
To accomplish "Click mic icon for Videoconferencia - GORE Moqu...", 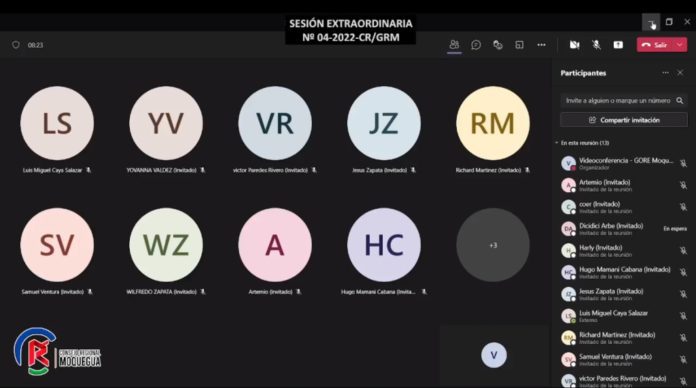I will pos(683,163).
